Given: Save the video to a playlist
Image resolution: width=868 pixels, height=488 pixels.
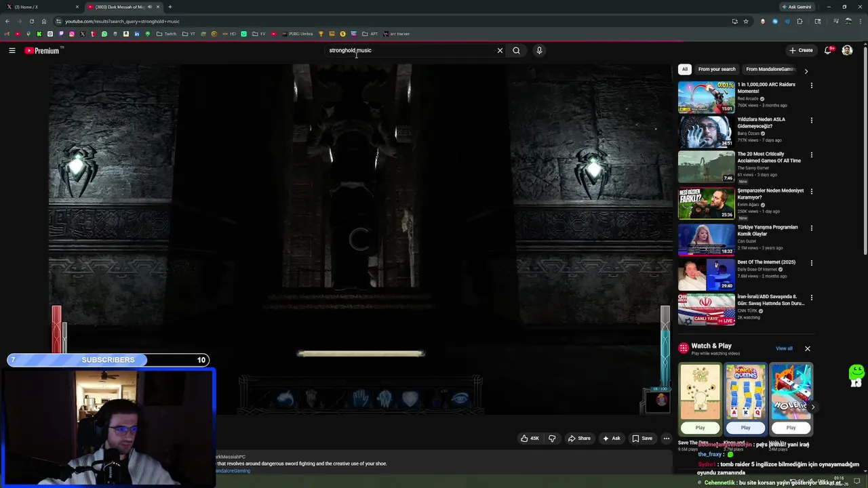Looking at the screenshot, I should (x=642, y=439).
